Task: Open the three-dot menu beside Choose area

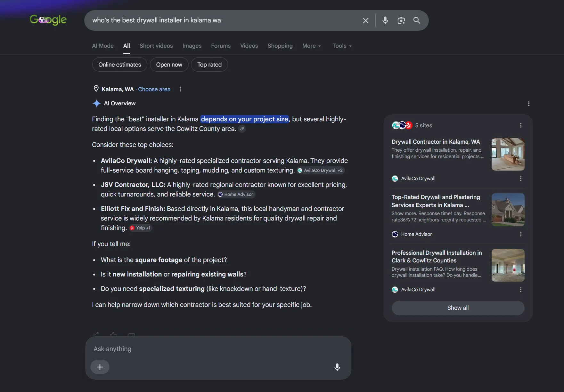Action: click(180, 89)
